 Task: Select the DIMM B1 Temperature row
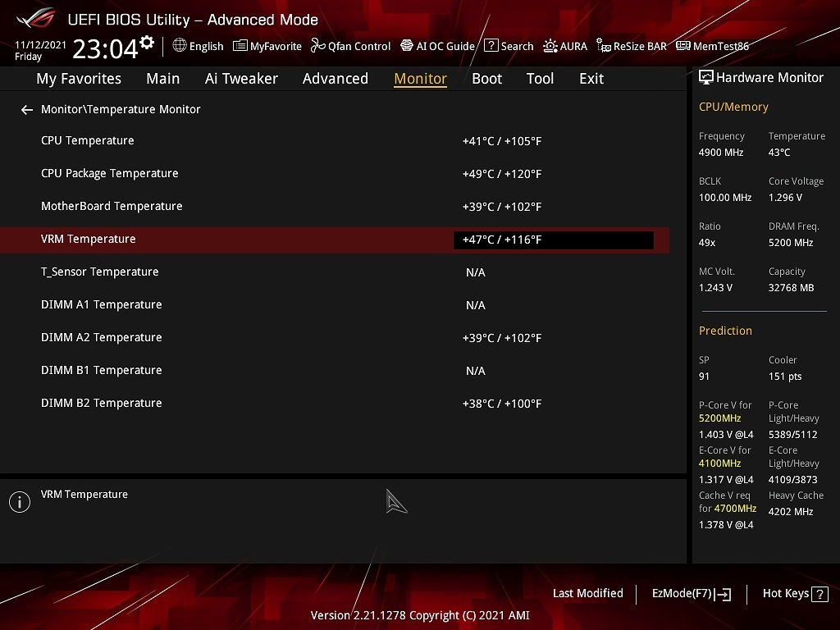[335, 370]
